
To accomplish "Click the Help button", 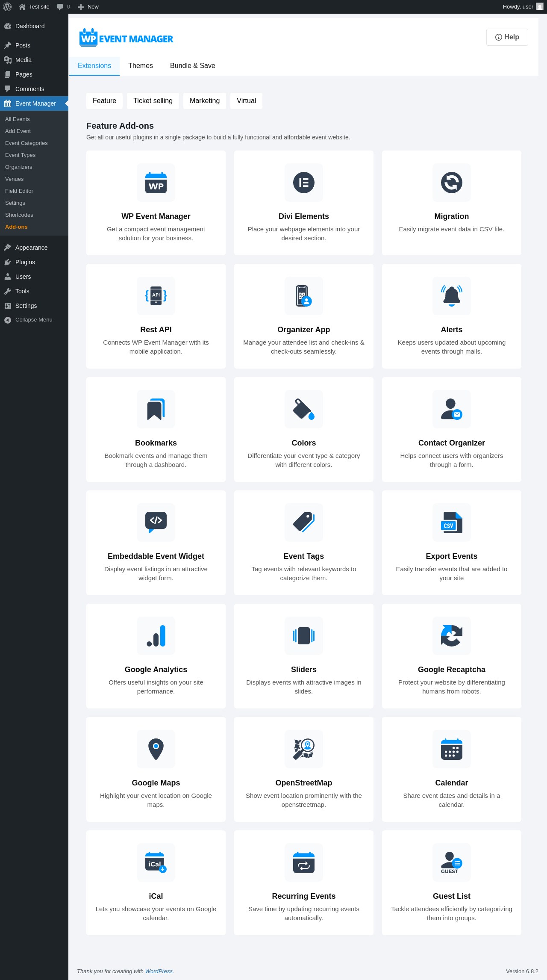I will [507, 37].
